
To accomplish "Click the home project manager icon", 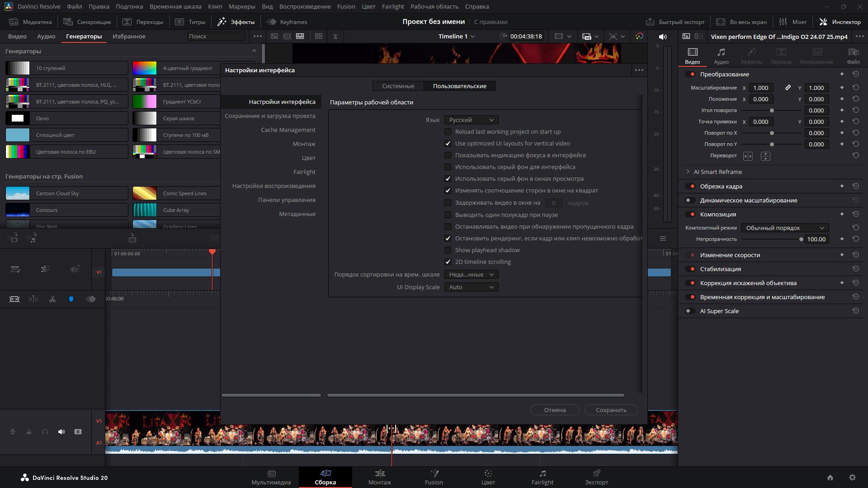I will point(830,478).
